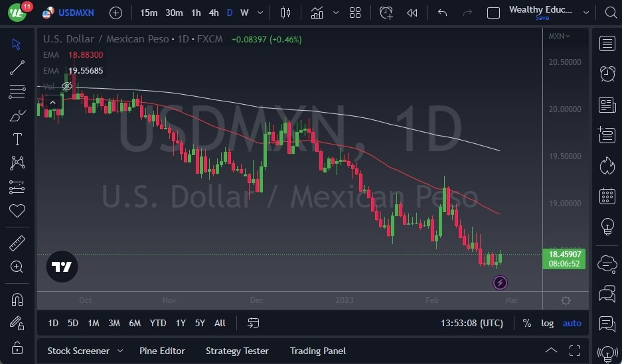The image size is (622, 364).
Task: Select the W weekly timeframe
Action: (x=244, y=13)
